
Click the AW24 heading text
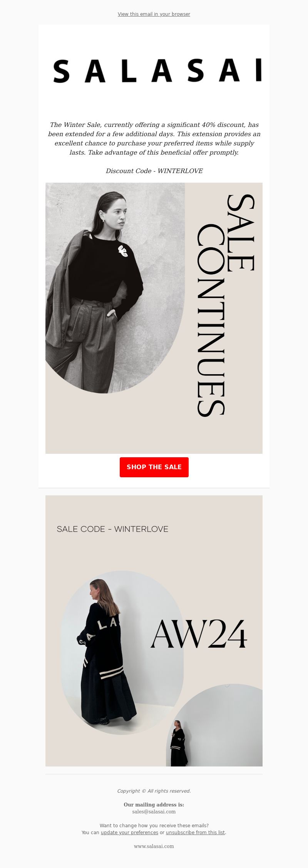click(x=198, y=634)
